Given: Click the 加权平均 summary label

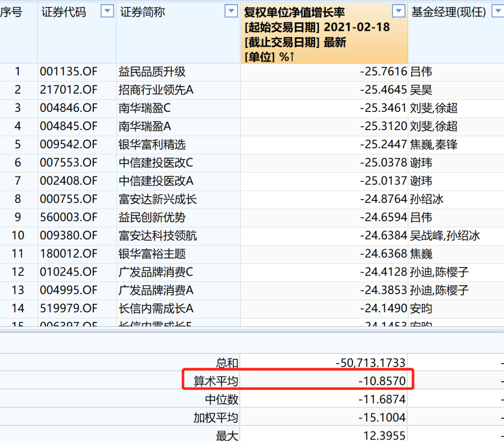Looking at the screenshot, I should 216,418.
